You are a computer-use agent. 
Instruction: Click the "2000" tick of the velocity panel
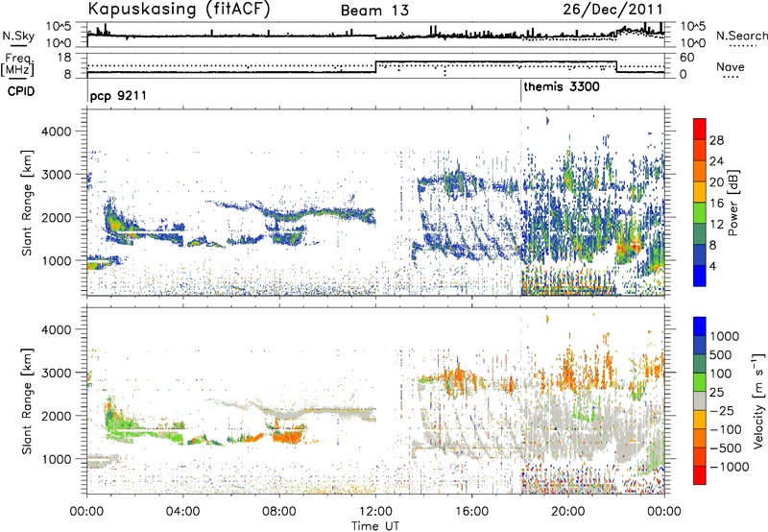[55, 416]
